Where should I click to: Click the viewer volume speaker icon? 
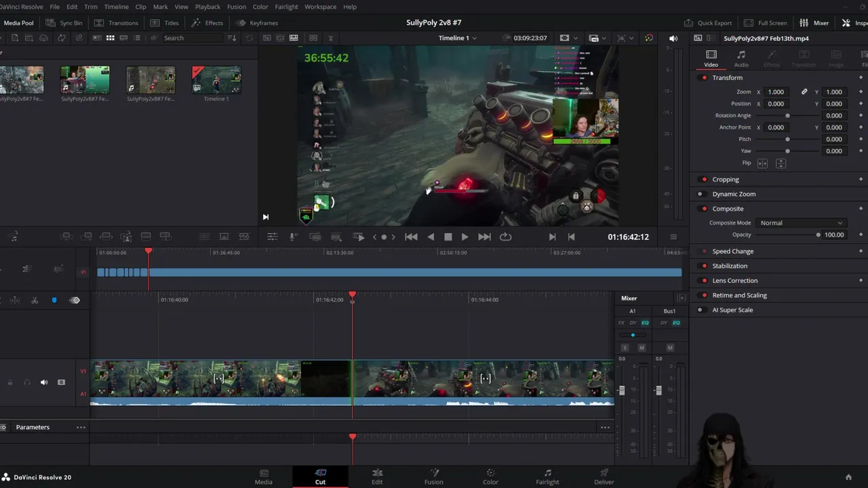673,38
